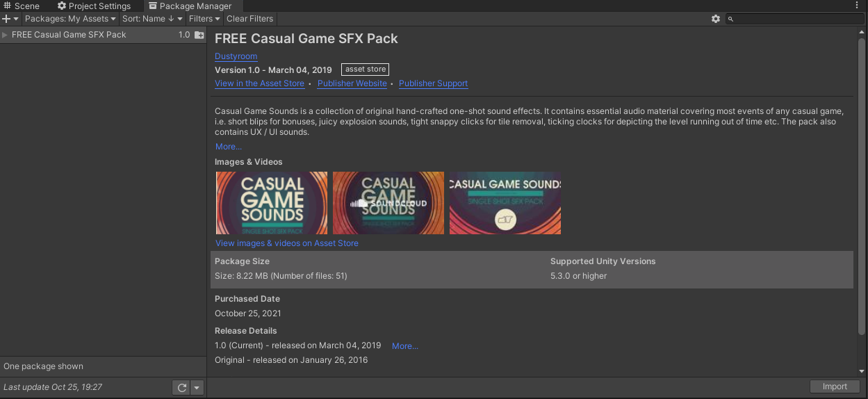Show more release details via More... link

405,345
